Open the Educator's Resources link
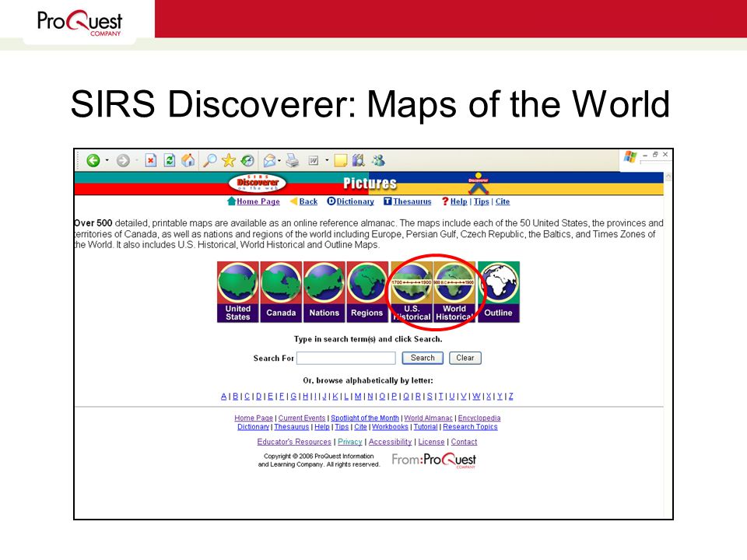This screenshot has height=560, width=747. (294, 442)
